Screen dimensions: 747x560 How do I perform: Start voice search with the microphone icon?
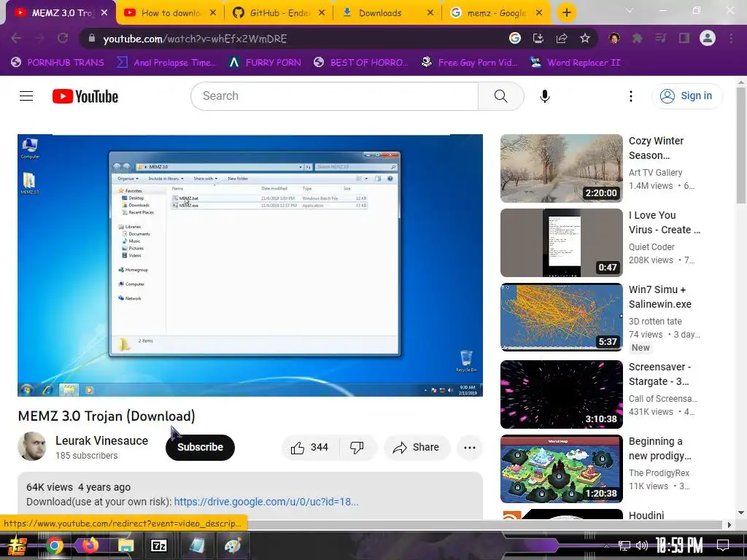point(544,96)
